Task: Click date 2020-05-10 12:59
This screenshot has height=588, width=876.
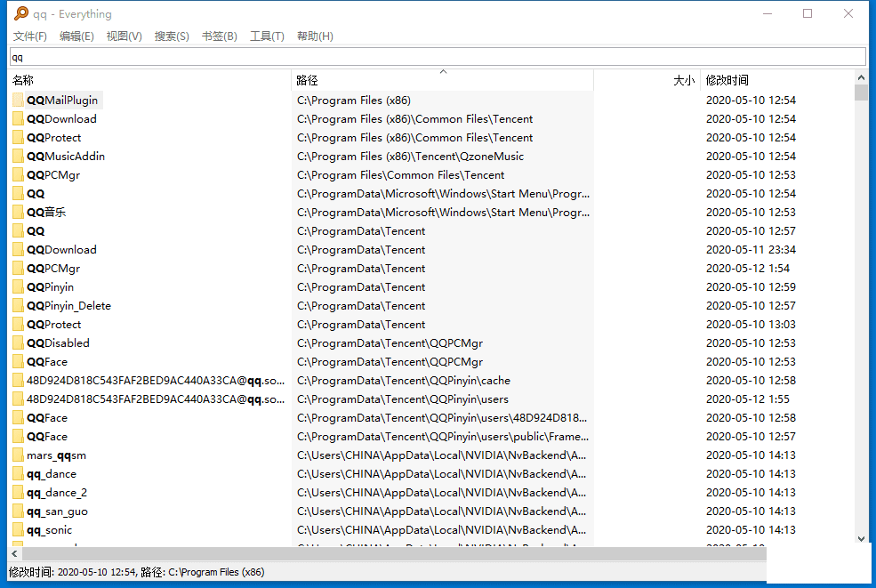Action: click(751, 286)
